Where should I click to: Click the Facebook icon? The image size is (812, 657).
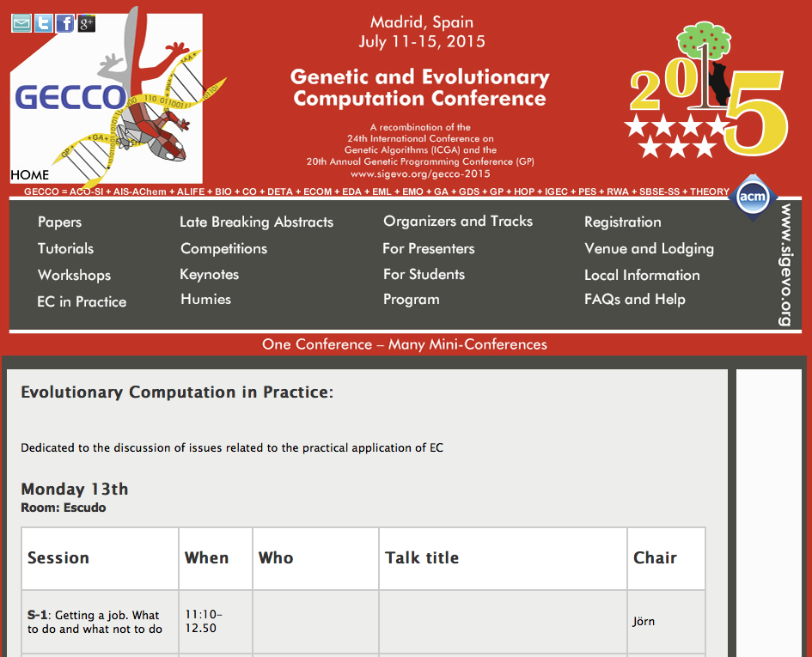[65, 23]
